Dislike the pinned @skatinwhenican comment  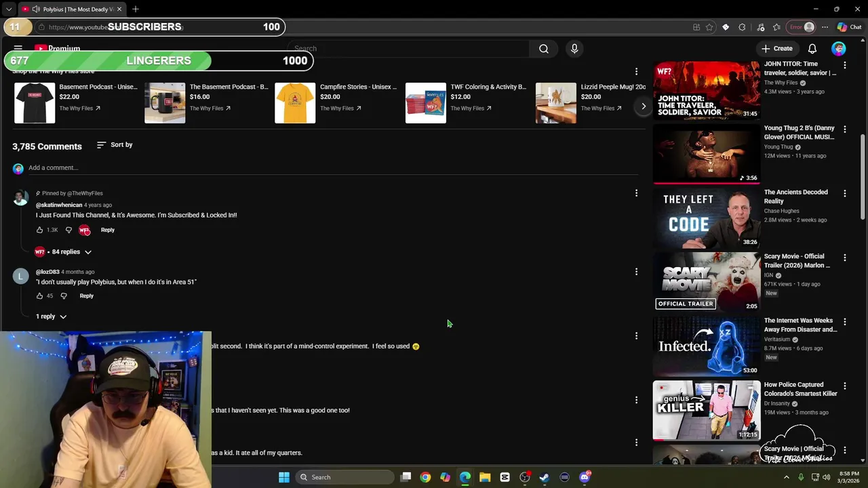tap(68, 230)
